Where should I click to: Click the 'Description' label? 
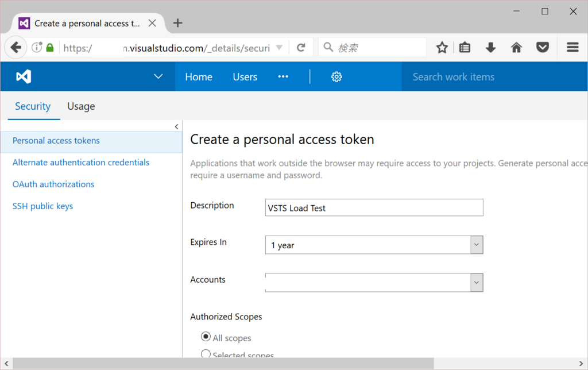212,205
